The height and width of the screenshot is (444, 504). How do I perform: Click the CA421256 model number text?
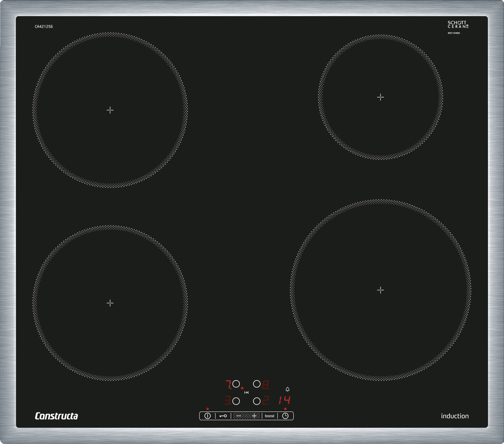point(44,27)
